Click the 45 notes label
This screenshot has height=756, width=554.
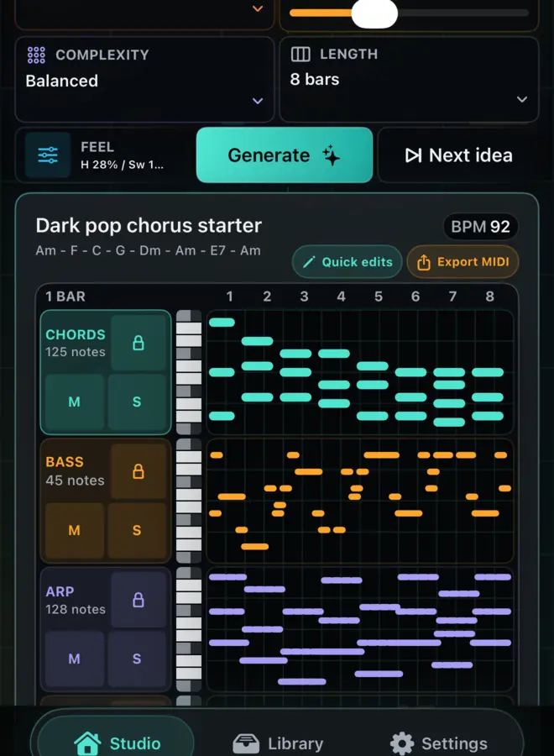point(76,480)
